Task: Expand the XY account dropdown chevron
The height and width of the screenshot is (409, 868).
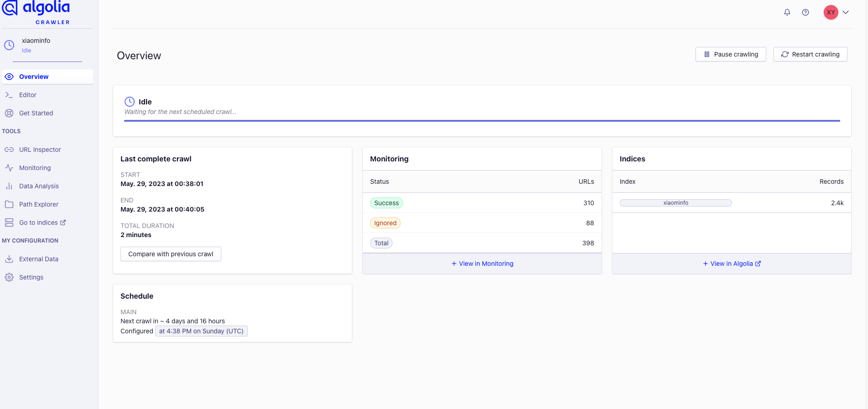Action: (846, 12)
